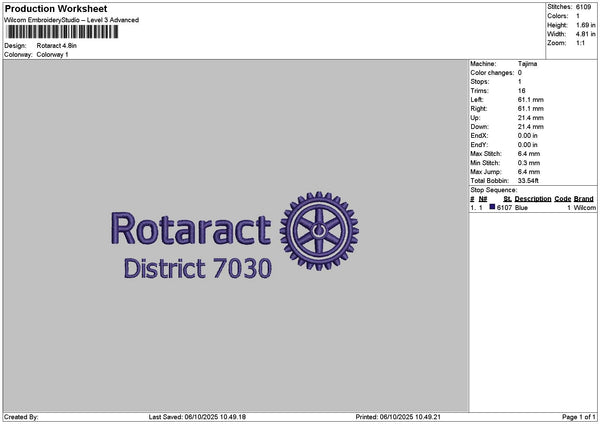Click the 'District 7030' embroidered text
This screenshot has height=424, width=600.
[198, 268]
